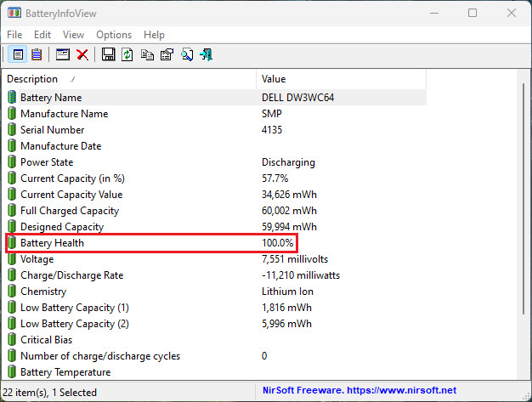Click the 57.7% capacity value
The height and width of the screenshot is (402, 532).
[275, 178]
